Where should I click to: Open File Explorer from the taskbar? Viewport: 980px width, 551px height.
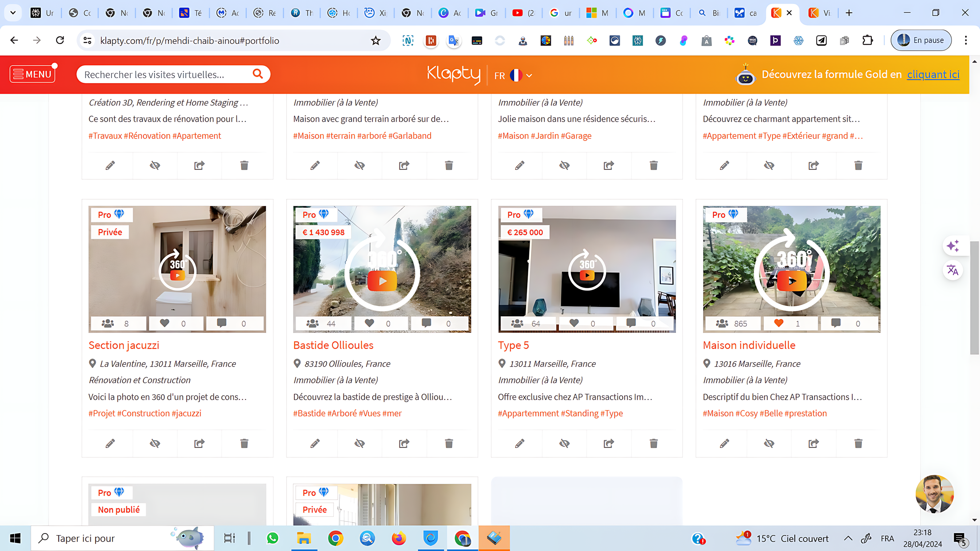(304, 538)
